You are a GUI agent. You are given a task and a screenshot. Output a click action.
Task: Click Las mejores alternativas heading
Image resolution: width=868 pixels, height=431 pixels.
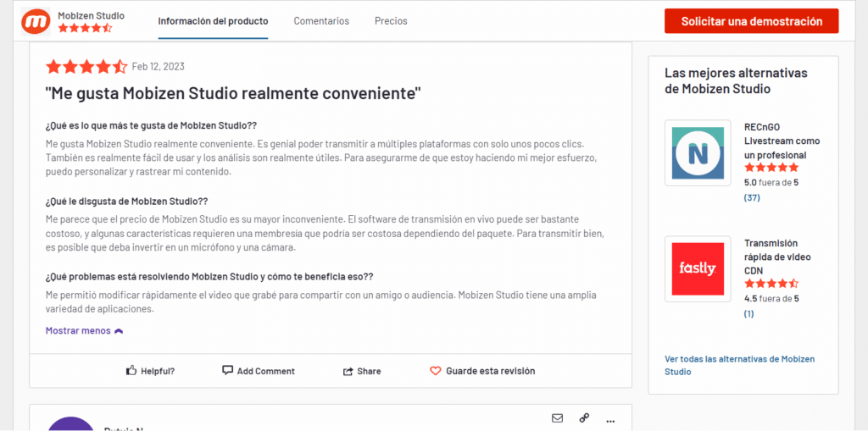point(737,80)
